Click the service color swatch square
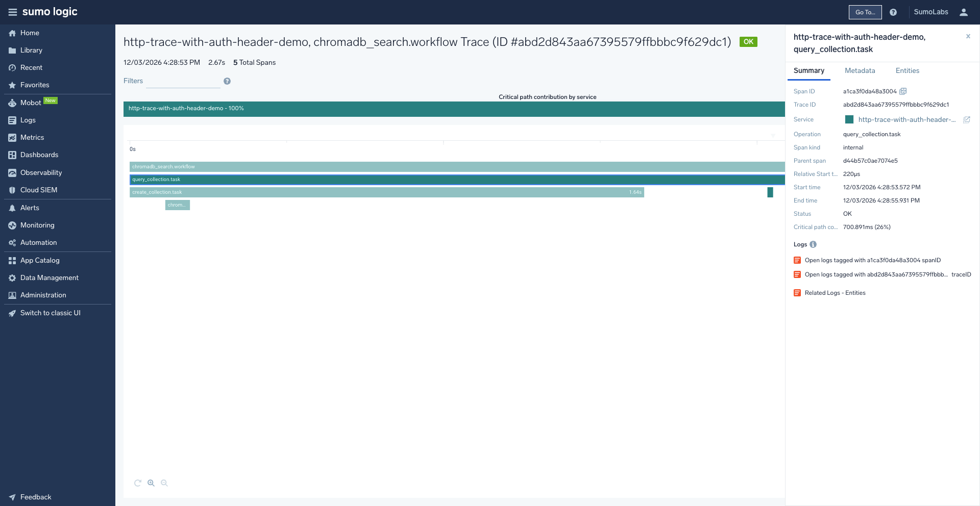 (849, 119)
